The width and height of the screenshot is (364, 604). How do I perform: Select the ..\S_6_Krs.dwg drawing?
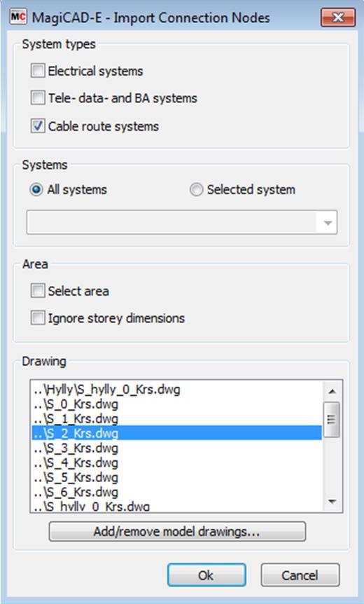(x=176, y=491)
